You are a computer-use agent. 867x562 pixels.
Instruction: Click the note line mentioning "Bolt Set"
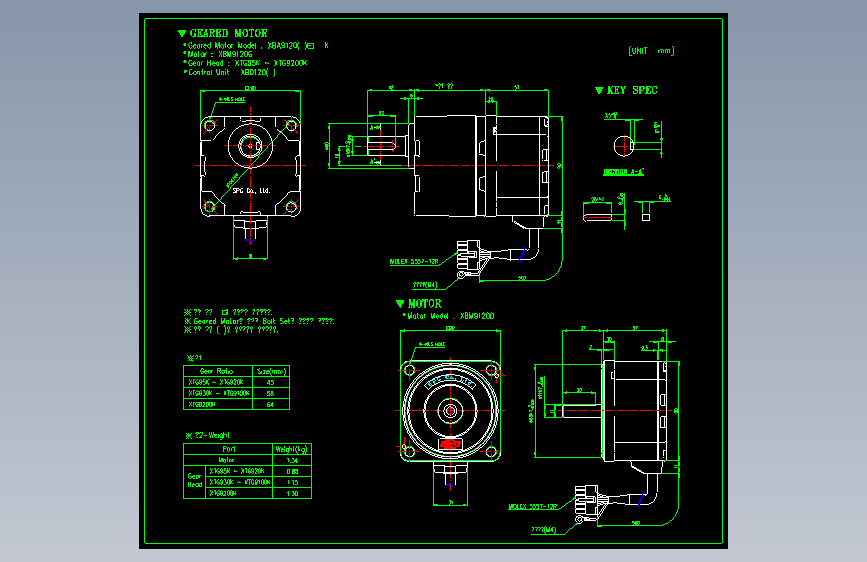click(x=259, y=321)
